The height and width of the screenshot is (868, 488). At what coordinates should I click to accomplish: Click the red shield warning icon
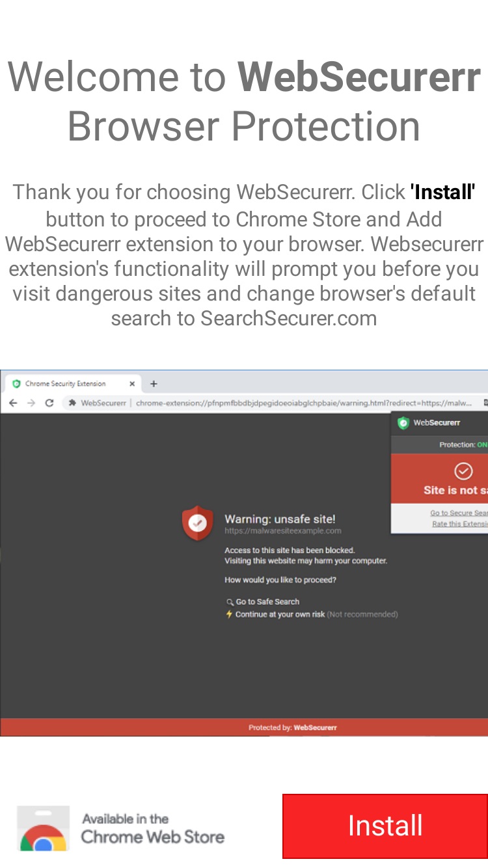click(198, 523)
